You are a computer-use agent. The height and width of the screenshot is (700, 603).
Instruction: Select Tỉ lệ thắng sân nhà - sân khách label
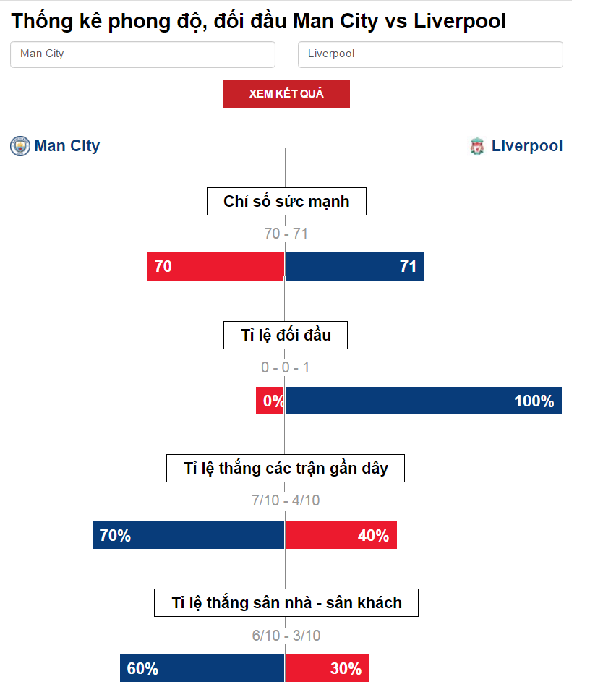(286, 602)
